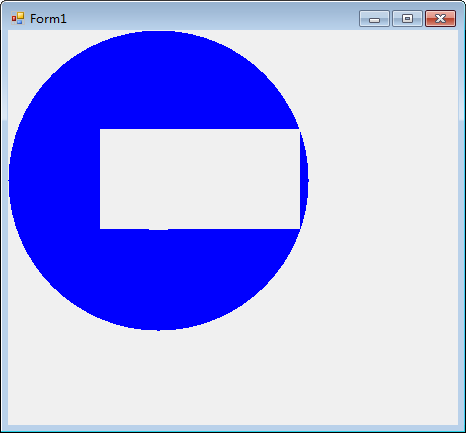Click the top edge of the blue circle
This screenshot has height=433, width=466.
coord(159,32)
